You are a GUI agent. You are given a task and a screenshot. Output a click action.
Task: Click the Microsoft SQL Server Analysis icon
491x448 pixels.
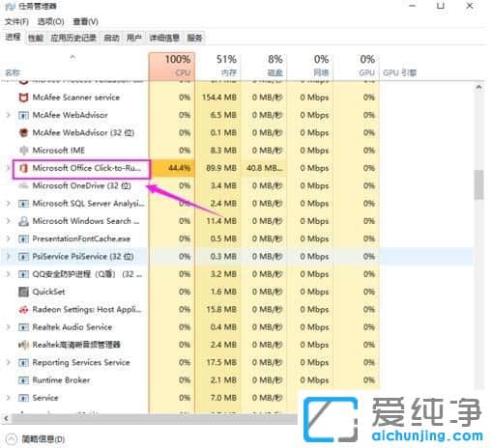point(23,204)
